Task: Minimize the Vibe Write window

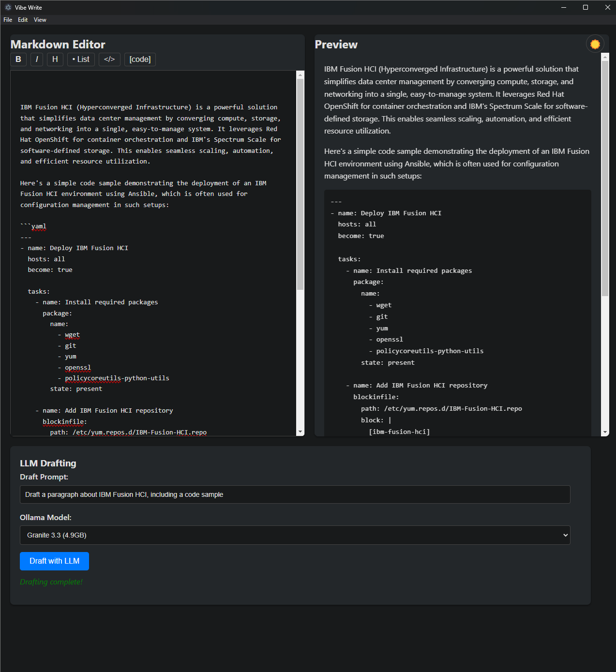Action: (564, 7)
